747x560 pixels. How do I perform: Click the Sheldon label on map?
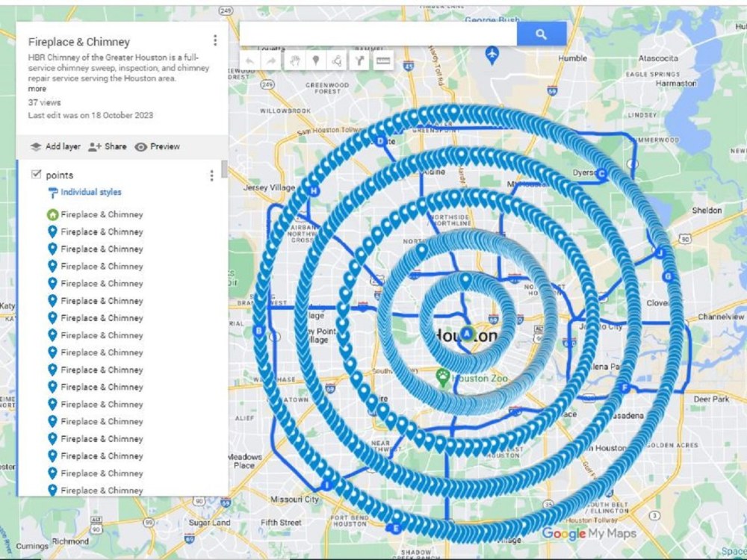coord(707,210)
